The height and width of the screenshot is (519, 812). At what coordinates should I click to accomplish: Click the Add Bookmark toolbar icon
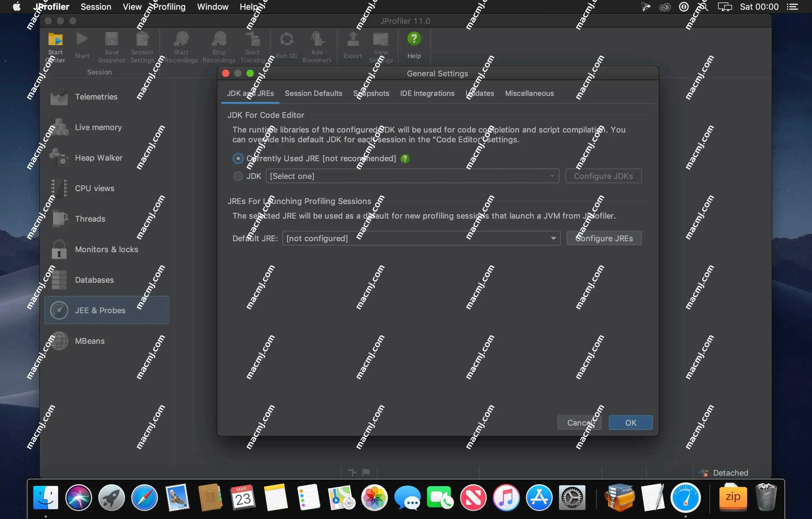317,47
